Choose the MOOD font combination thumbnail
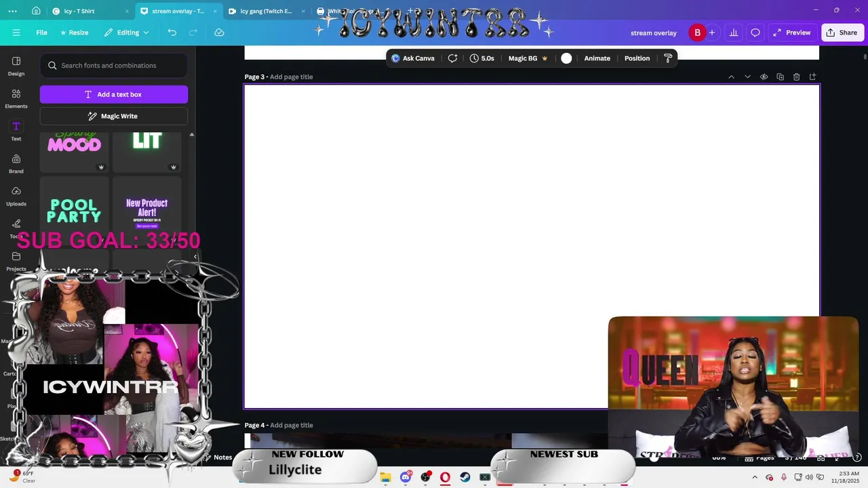 pyautogui.click(x=75, y=151)
